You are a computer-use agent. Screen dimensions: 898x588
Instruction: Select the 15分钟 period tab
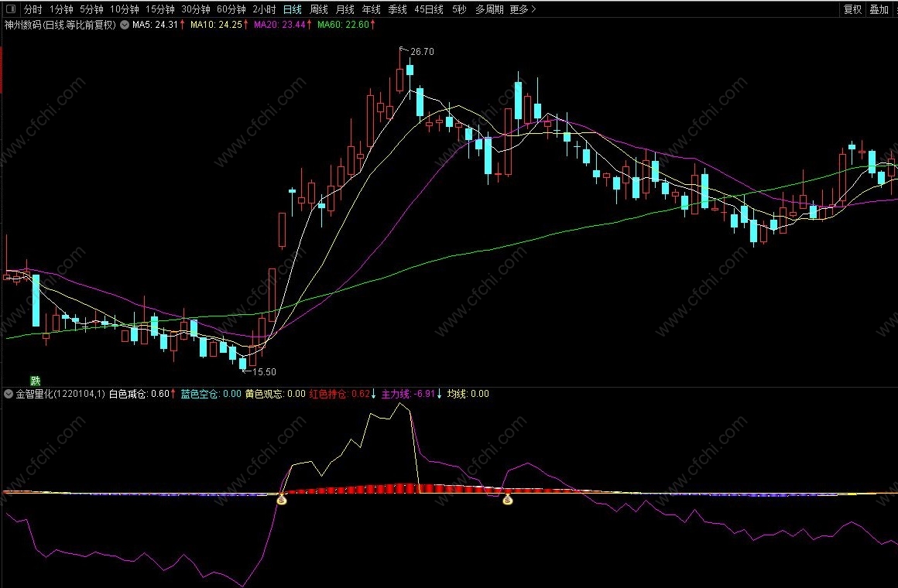pos(159,9)
